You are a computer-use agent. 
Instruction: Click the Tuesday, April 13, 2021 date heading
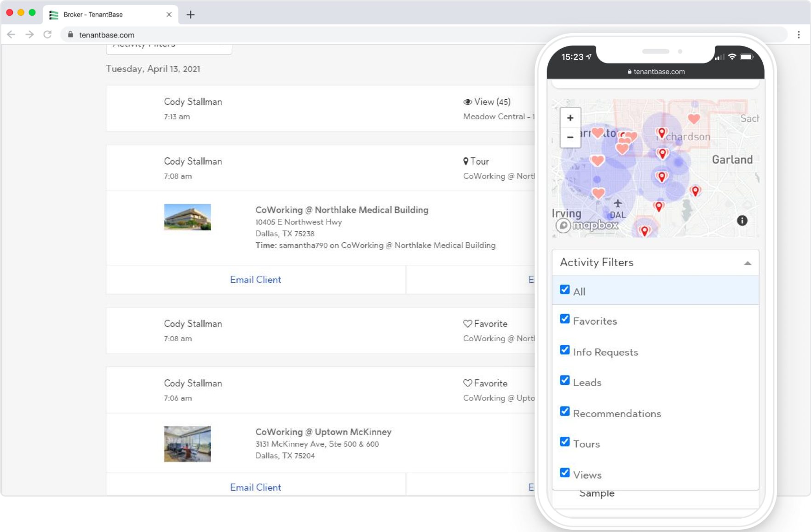pos(153,69)
